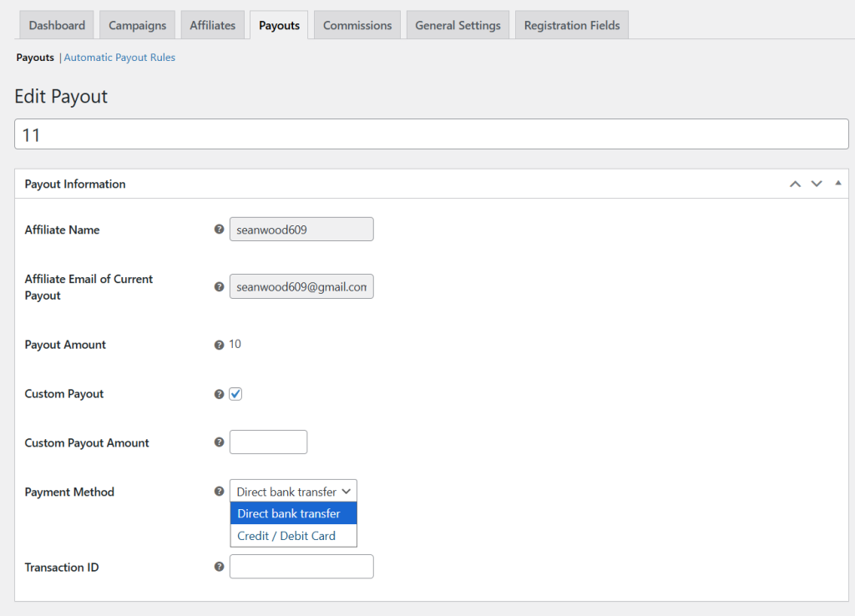The width and height of the screenshot is (855, 616).
Task: Collapse the Payout Information panel
Action: [x=838, y=183]
